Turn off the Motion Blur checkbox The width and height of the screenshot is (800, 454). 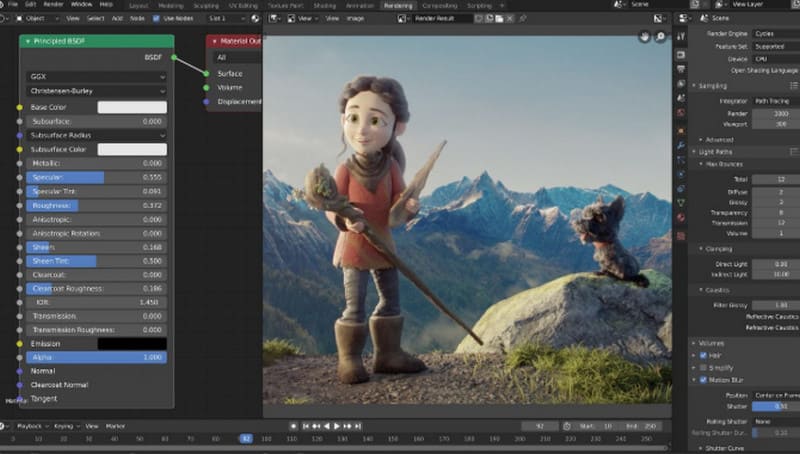point(703,380)
